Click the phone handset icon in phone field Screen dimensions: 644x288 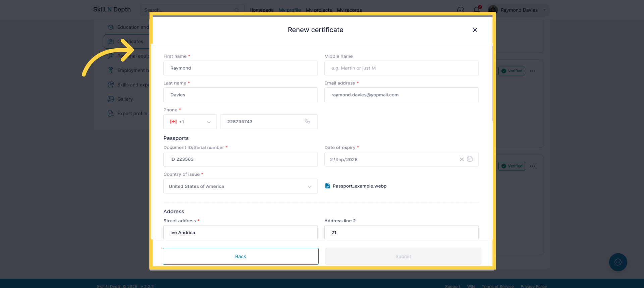[x=307, y=121]
